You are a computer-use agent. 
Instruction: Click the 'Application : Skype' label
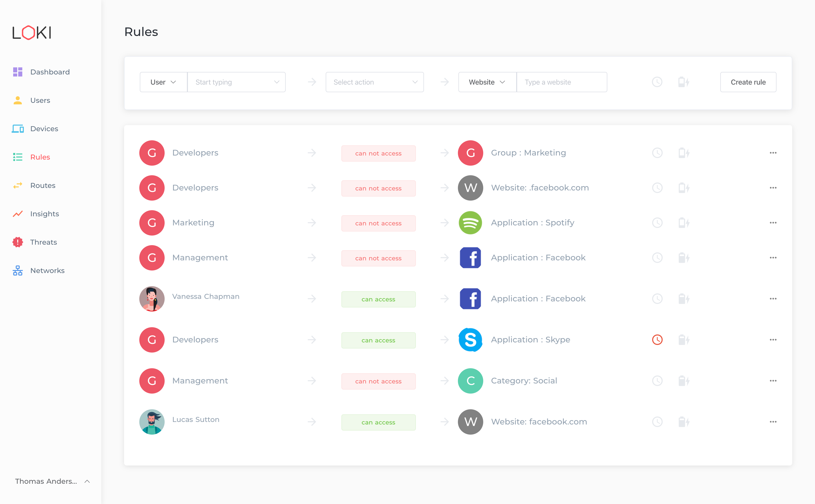coord(530,340)
